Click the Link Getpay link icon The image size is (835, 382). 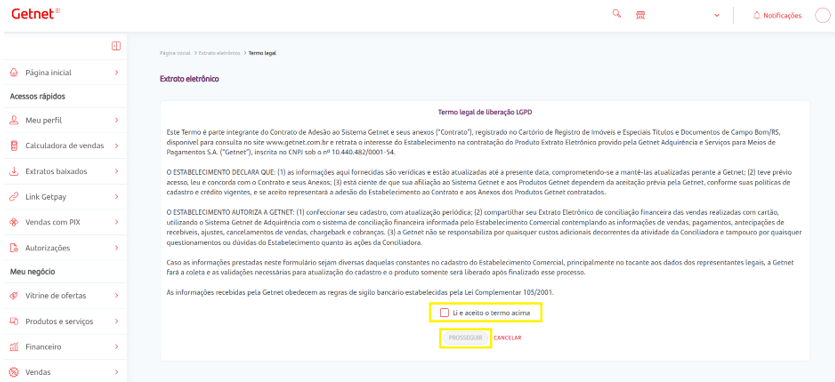coord(14,197)
